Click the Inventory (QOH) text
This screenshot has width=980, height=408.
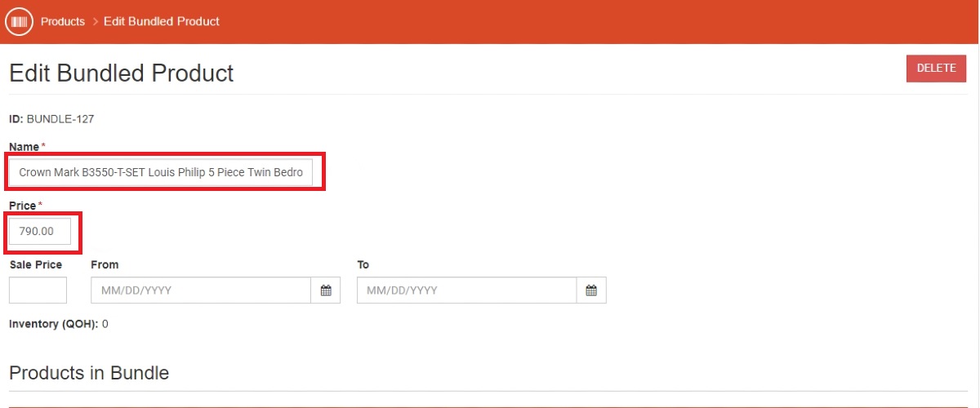(53, 324)
